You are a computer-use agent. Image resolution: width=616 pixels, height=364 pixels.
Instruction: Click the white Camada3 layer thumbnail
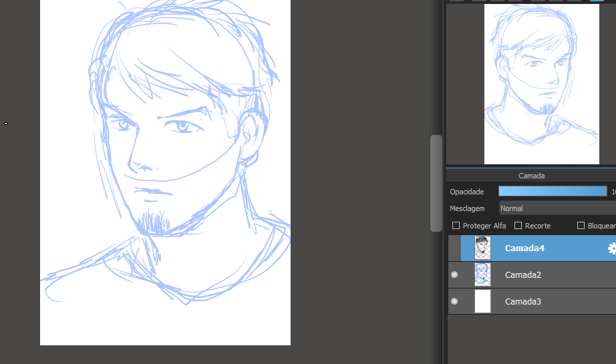coord(482,301)
